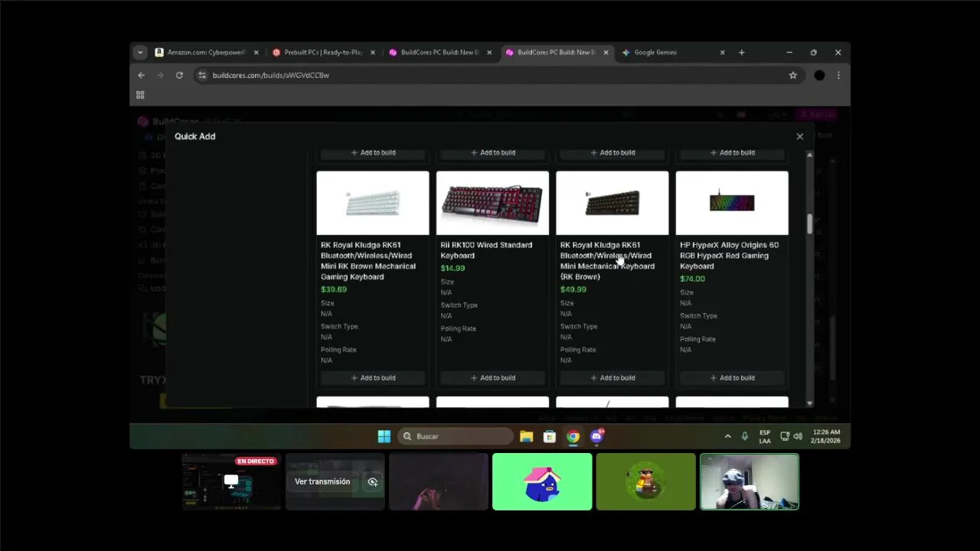Image resolution: width=980 pixels, height=551 pixels.
Task: Open the Chrome profile avatar
Action: pos(819,75)
